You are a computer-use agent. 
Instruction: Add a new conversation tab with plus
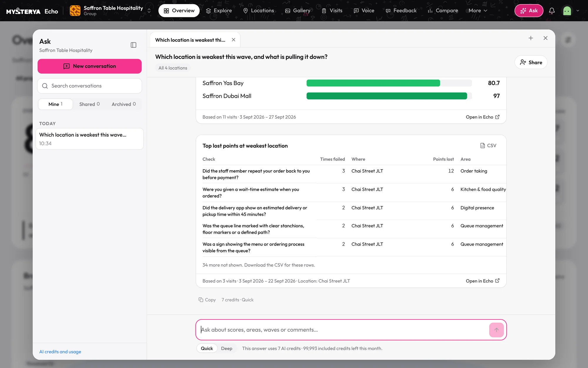531,38
